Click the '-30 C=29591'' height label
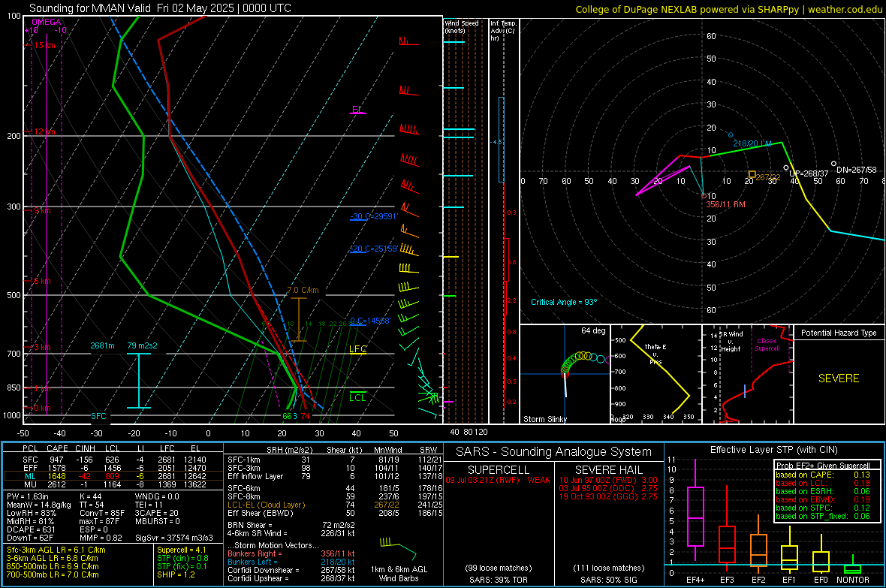 374,216
